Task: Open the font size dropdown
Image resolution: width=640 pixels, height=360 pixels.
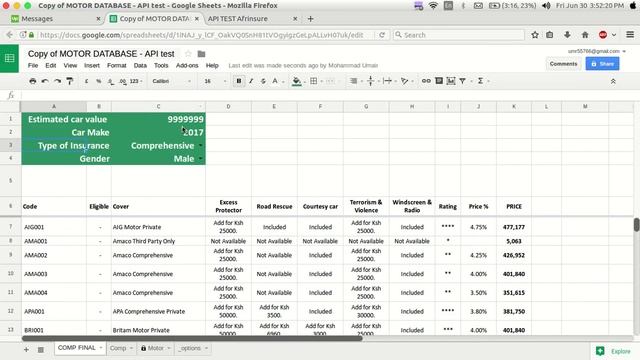Action: 215,81
